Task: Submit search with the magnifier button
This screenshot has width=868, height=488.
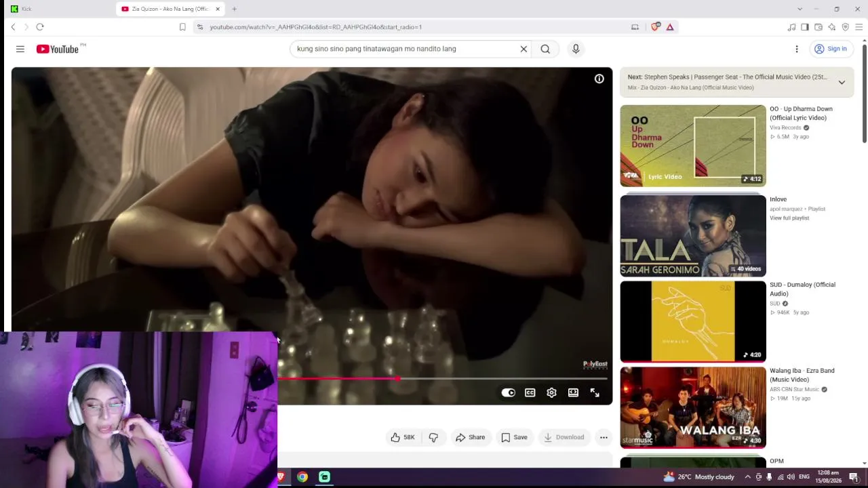Action: tap(545, 49)
